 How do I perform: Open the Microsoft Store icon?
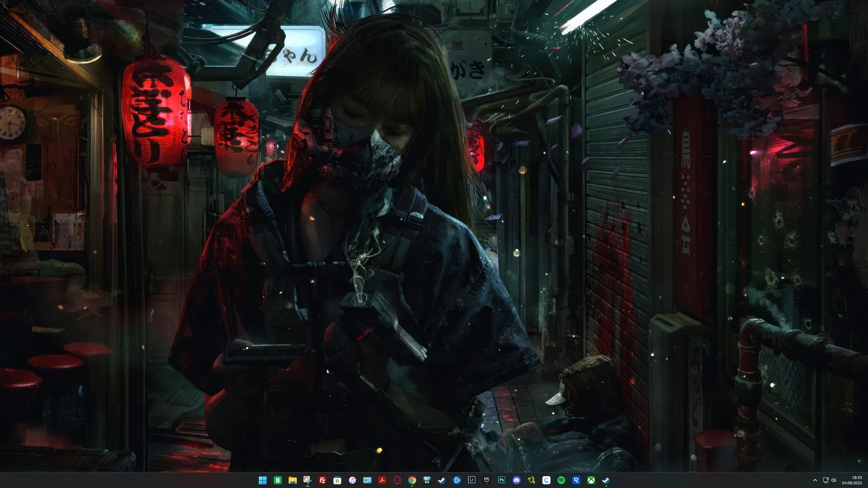tap(337, 480)
